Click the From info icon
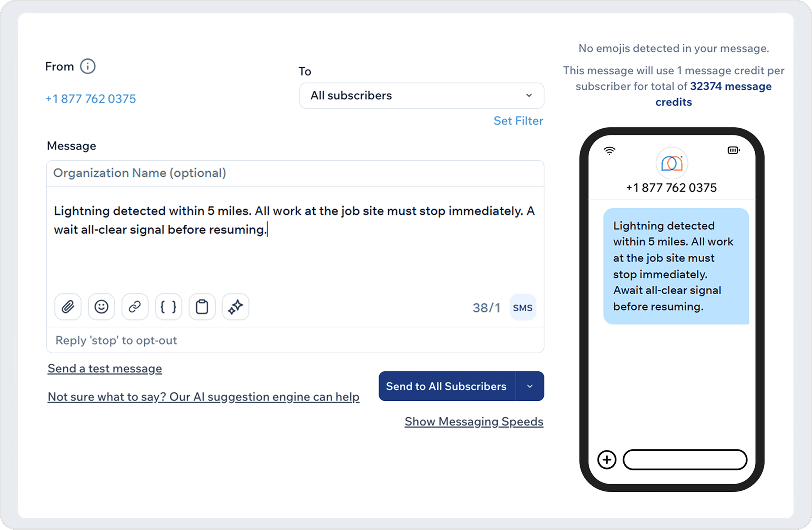This screenshot has height=530, width=812. click(88, 66)
